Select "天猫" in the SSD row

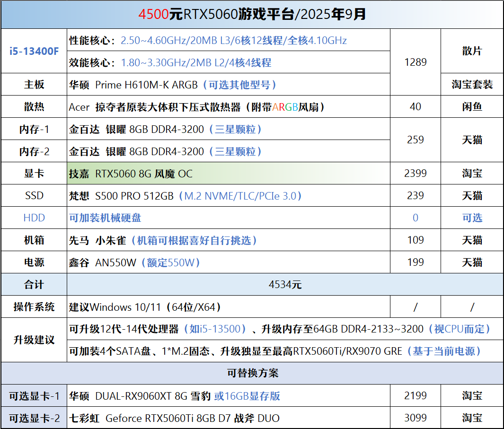click(x=472, y=196)
